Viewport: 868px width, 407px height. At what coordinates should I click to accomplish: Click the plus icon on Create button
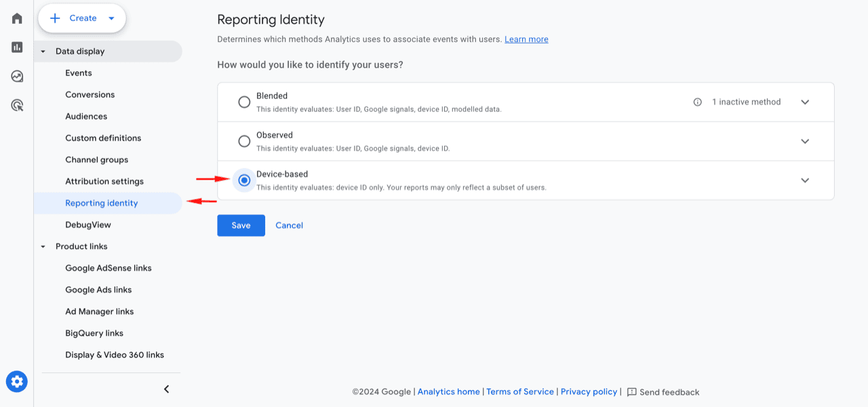click(x=56, y=18)
